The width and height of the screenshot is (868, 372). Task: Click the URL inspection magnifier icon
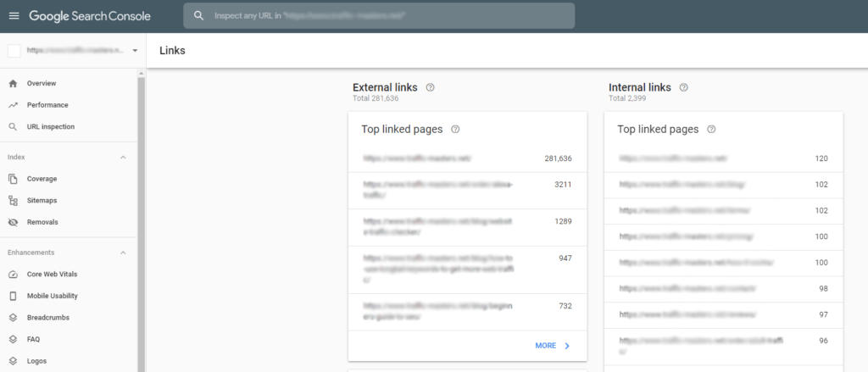[14, 127]
